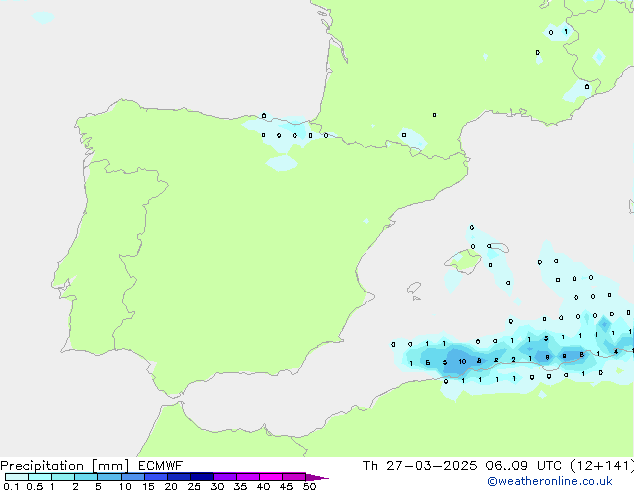The image size is (634, 490).
Task: Click Menorca island outline on the map
Action: (x=499, y=247)
